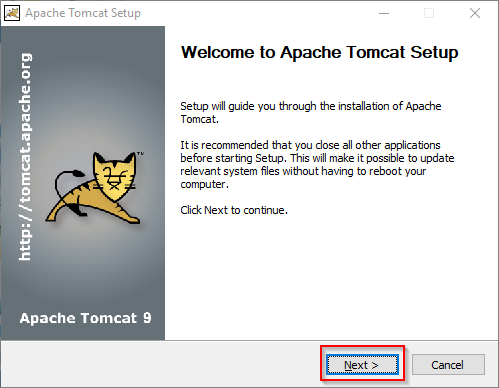The image size is (499, 388).
Task: Cancel the Apache Tomcat installation
Action: pos(448,365)
